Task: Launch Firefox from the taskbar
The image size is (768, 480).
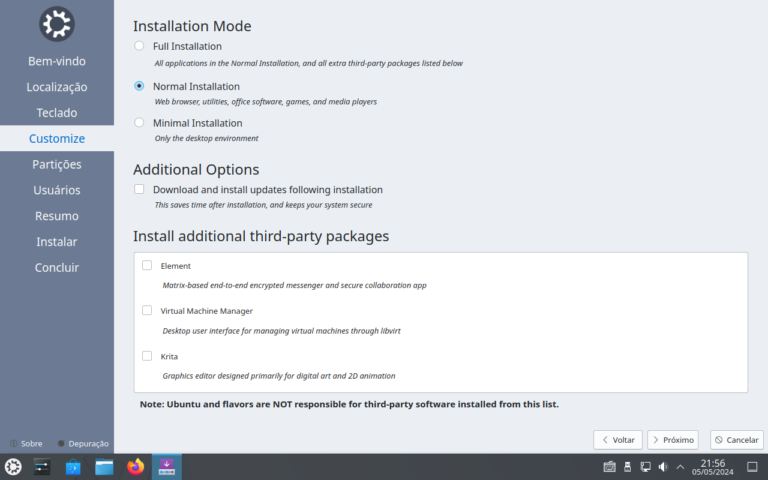Action: click(x=136, y=467)
